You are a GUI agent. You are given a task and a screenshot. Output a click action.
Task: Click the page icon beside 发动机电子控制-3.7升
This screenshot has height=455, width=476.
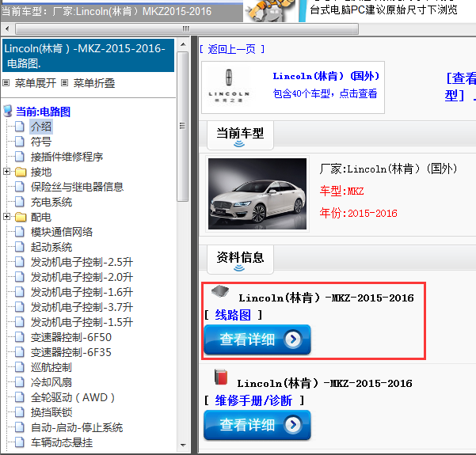20,307
